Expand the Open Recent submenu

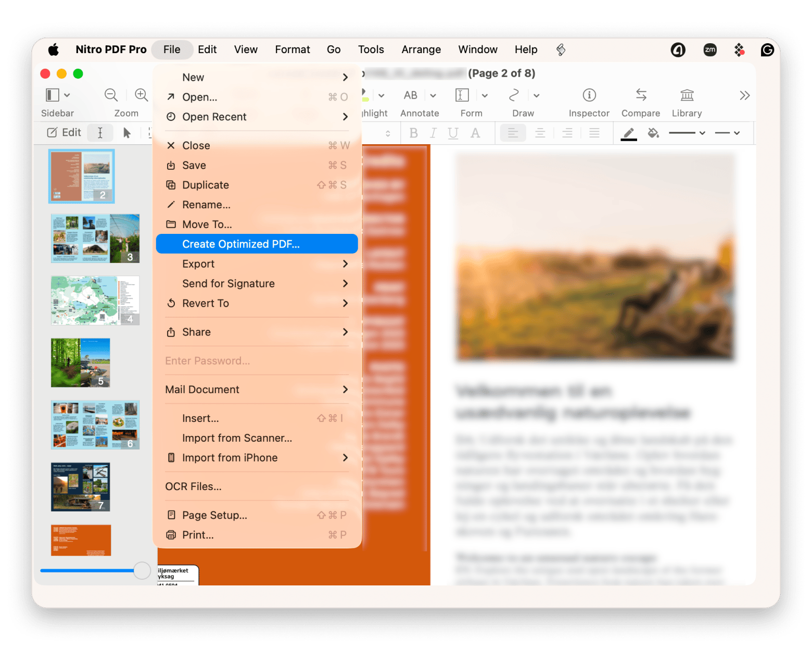pyautogui.click(x=257, y=117)
